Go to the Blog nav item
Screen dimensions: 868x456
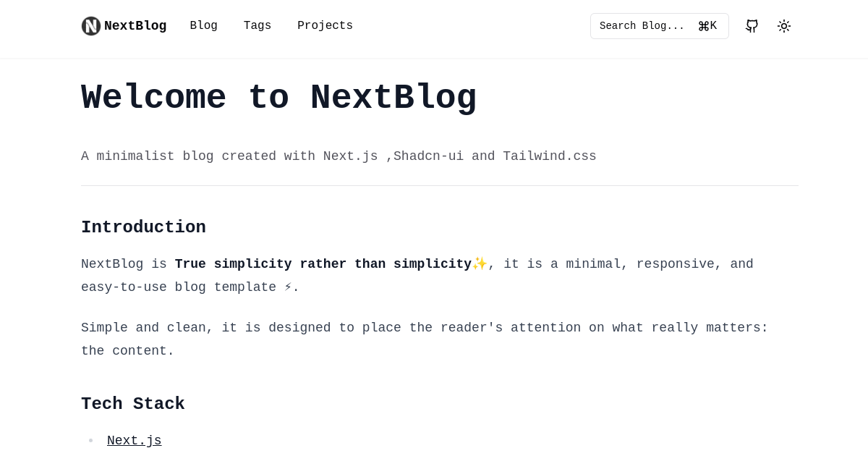[204, 26]
